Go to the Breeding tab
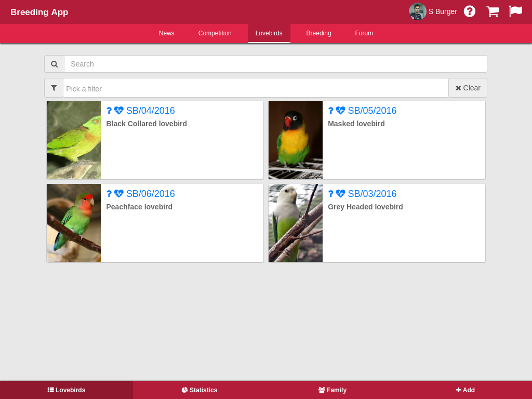Viewport: 532px width, 399px height. [x=318, y=33]
